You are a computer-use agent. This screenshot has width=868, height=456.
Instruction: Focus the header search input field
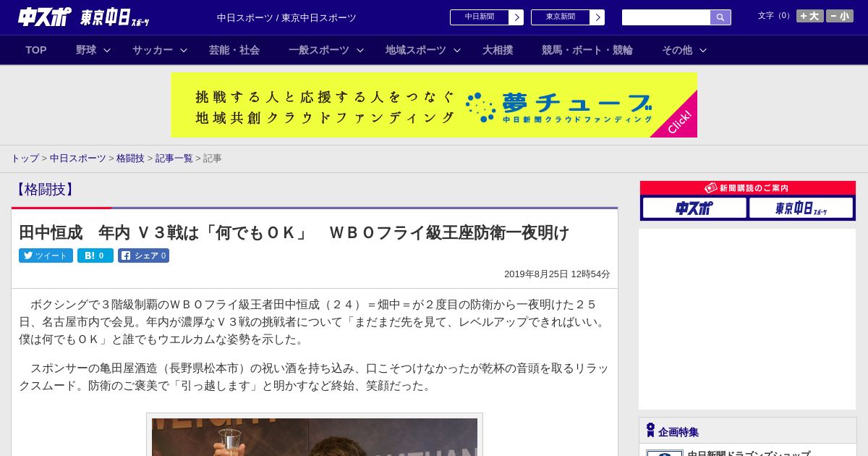tap(666, 17)
